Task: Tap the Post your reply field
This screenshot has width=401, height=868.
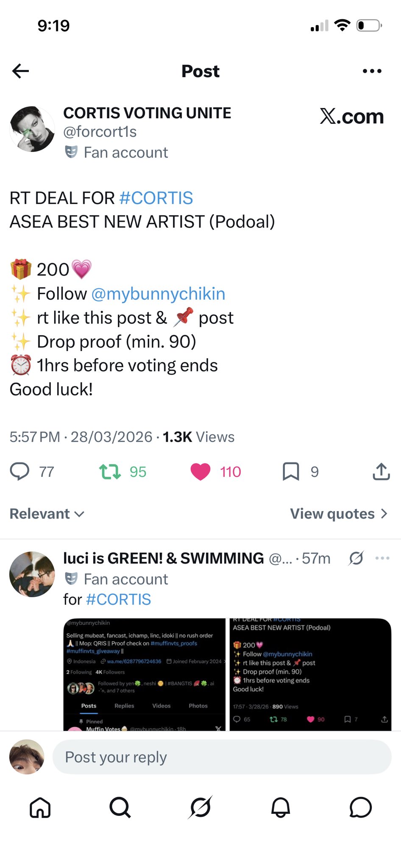Action: tap(222, 757)
